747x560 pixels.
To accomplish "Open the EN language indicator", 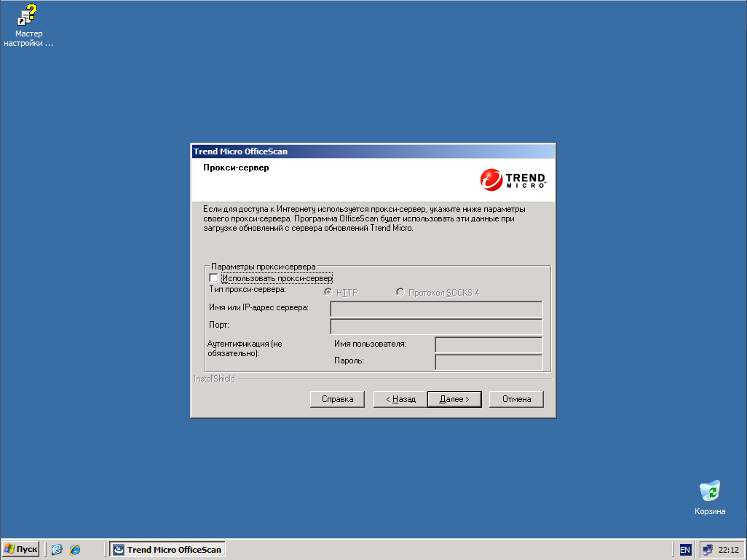I will point(684,550).
